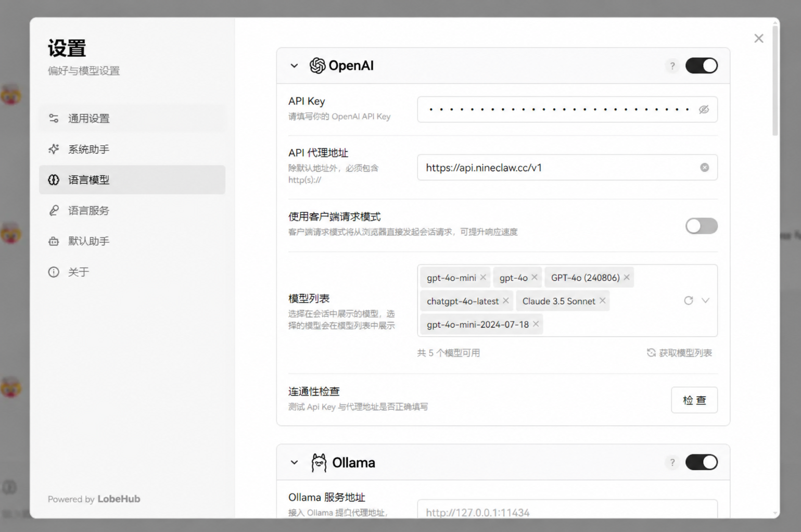The image size is (801, 532).
Task: Remove the GPT-4o (240806) model tag
Action: tap(627, 277)
